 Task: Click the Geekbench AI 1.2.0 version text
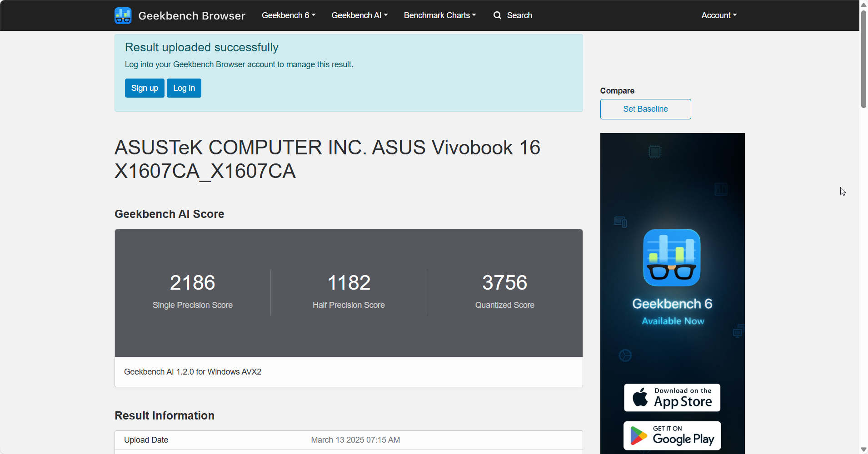coord(193,372)
